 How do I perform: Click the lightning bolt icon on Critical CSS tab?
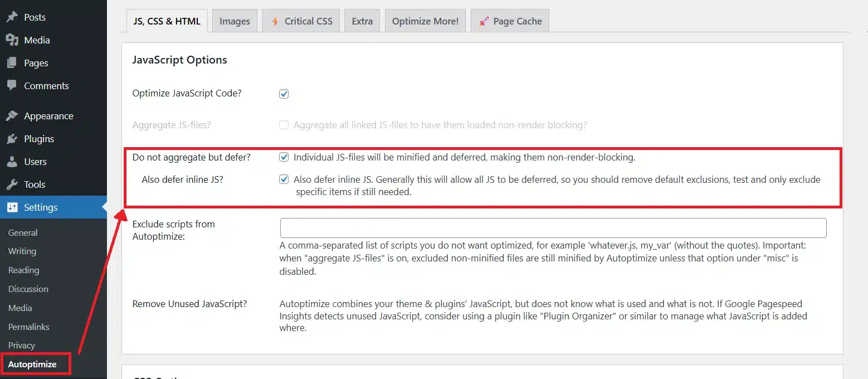(x=275, y=21)
